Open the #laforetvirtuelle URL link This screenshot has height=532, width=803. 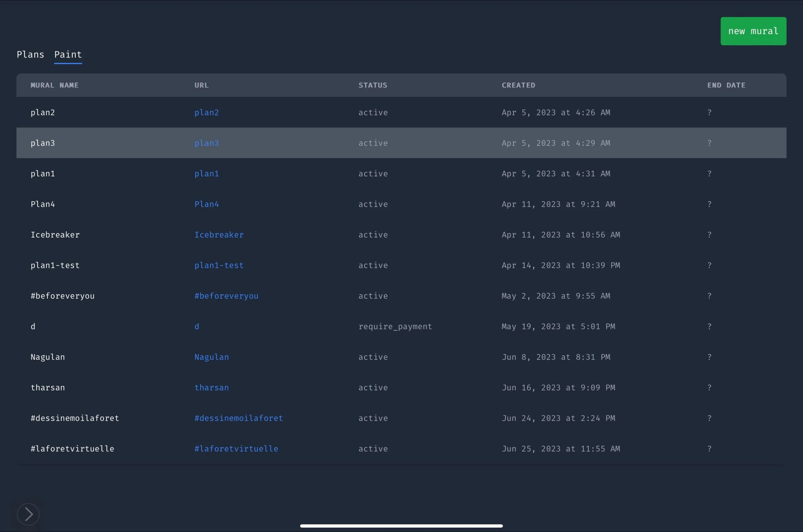click(x=236, y=449)
